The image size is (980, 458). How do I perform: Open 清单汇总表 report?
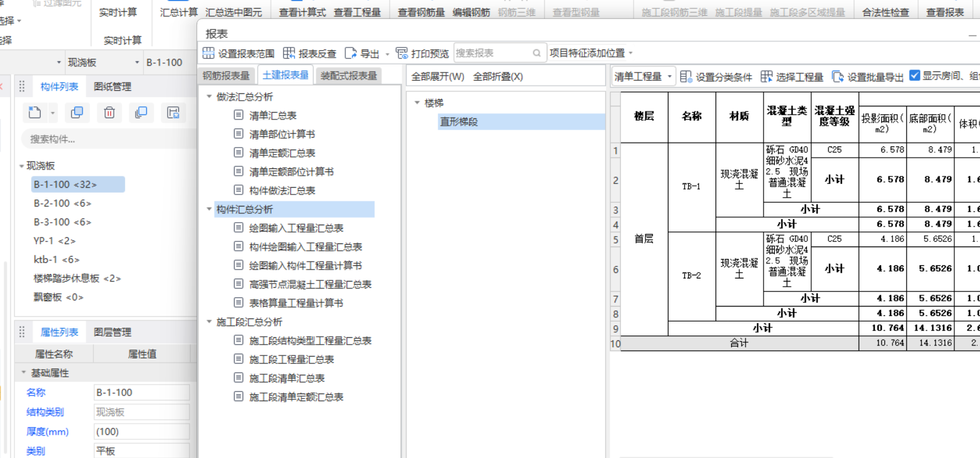click(273, 116)
